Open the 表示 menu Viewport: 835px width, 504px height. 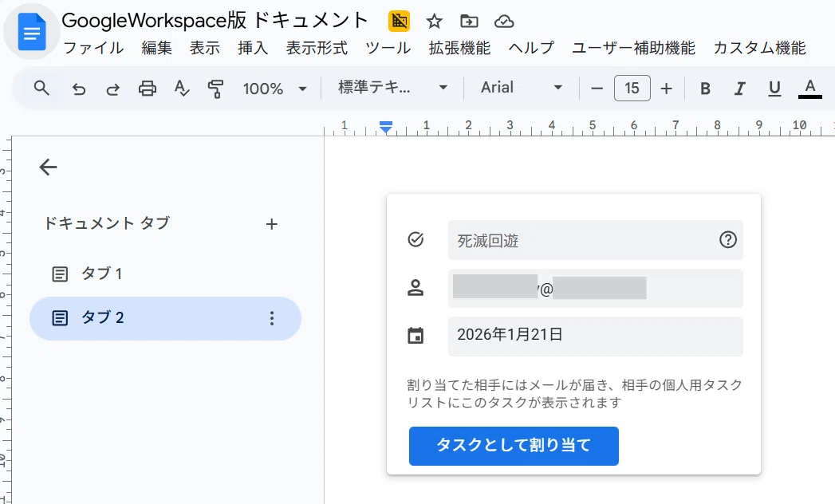click(204, 48)
